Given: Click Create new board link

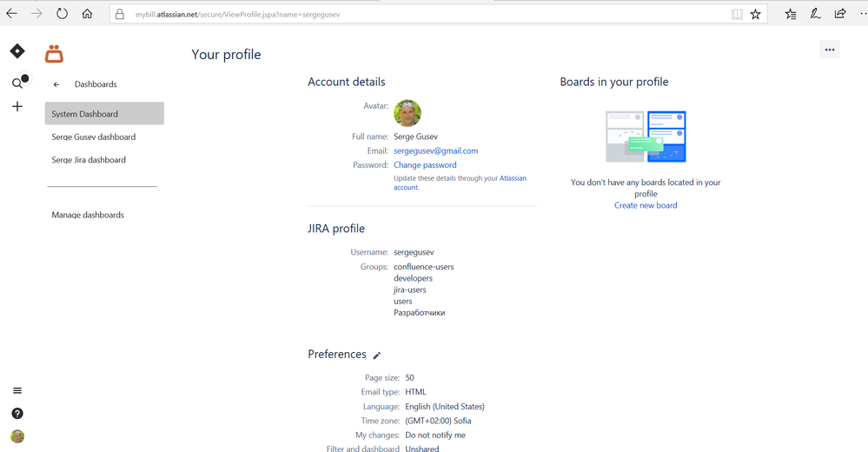Looking at the screenshot, I should [x=646, y=205].
